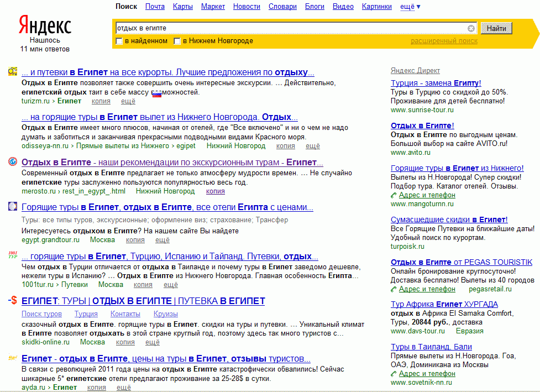Viewport: 540px width, 392px height.
Task: Open the 'Горящие туры в Египет, отдых в Египте, все отели' result
Action: coord(167,207)
